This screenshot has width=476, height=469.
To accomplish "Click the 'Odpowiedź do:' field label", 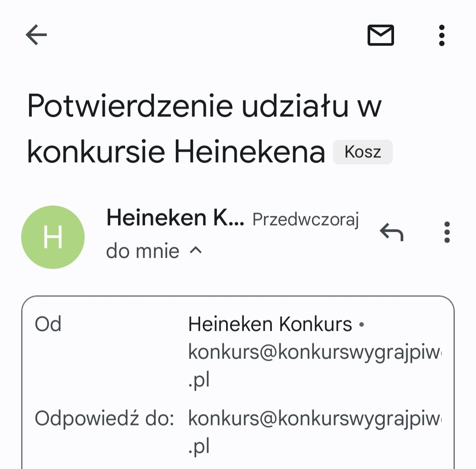I will (104, 419).
